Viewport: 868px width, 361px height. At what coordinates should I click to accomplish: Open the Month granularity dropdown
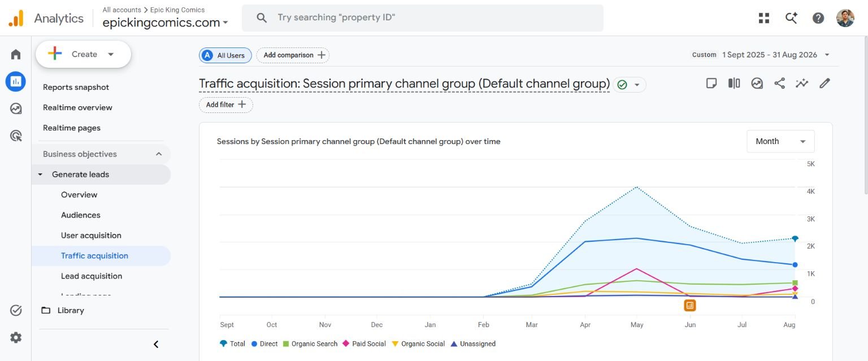780,141
